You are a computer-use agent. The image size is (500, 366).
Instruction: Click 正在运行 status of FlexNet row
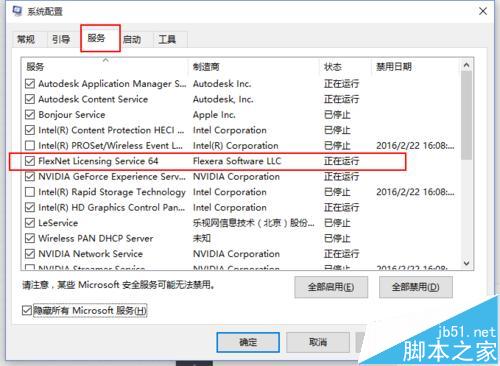point(341,161)
